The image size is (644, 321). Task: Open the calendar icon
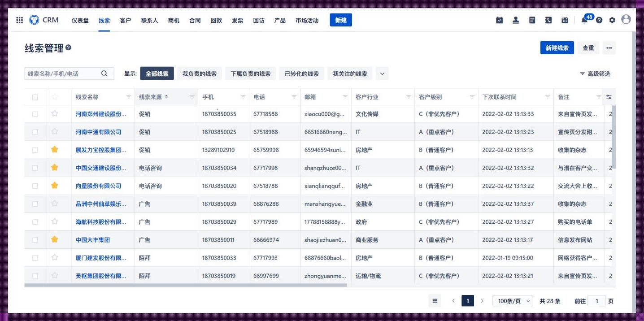coord(564,20)
